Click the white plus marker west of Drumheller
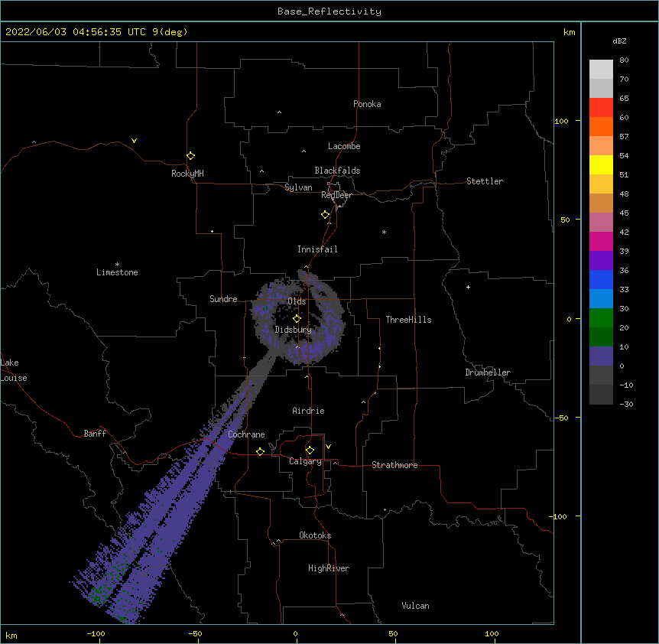The image size is (659, 644). (468, 287)
